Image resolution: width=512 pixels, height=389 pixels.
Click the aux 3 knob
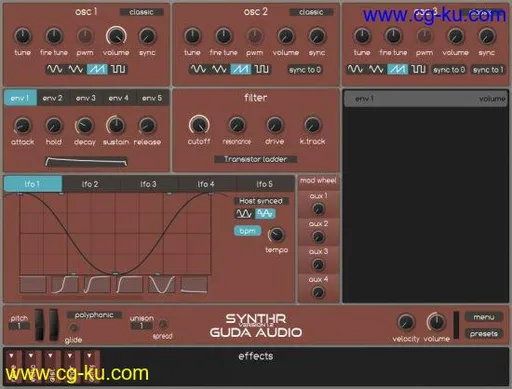point(318,265)
